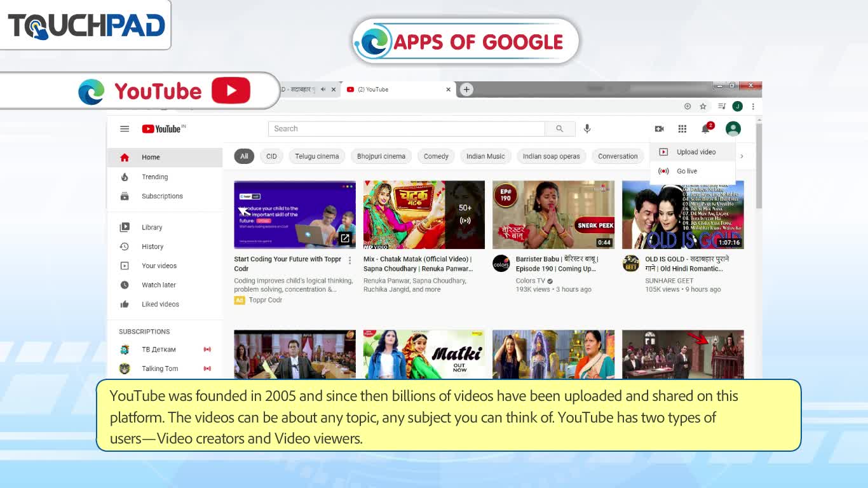
Task: Click the search magnifier button
Action: 560,129
